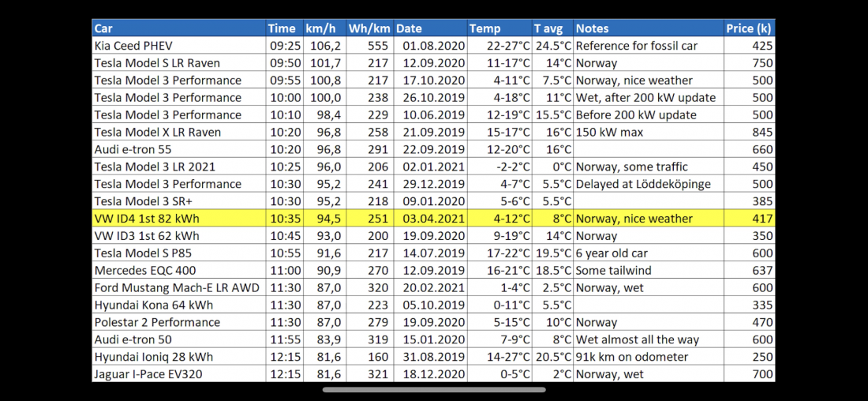868x401 pixels.
Task: Click the '160' Wh/km value for Hyundai Ioniq
Action: coord(370,357)
